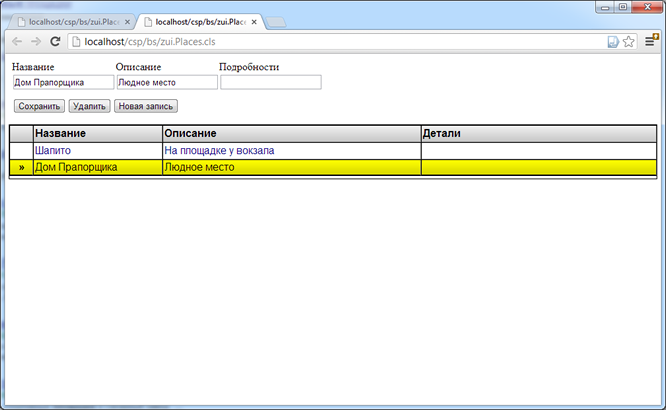Click the translate page icon in address bar
Viewport: 666px width, 410px height.
point(613,42)
